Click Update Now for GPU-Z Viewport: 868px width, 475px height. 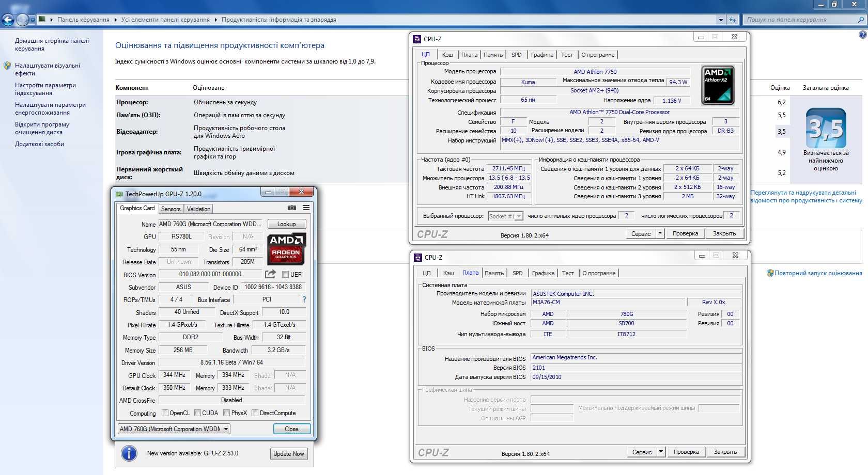[289, 454]
